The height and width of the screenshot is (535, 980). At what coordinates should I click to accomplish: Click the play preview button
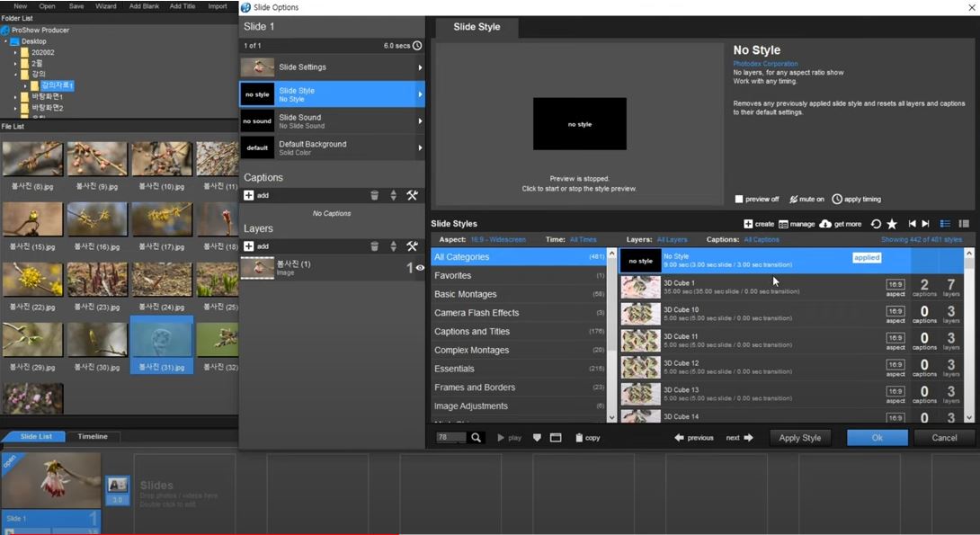click(x=510, y=438)
